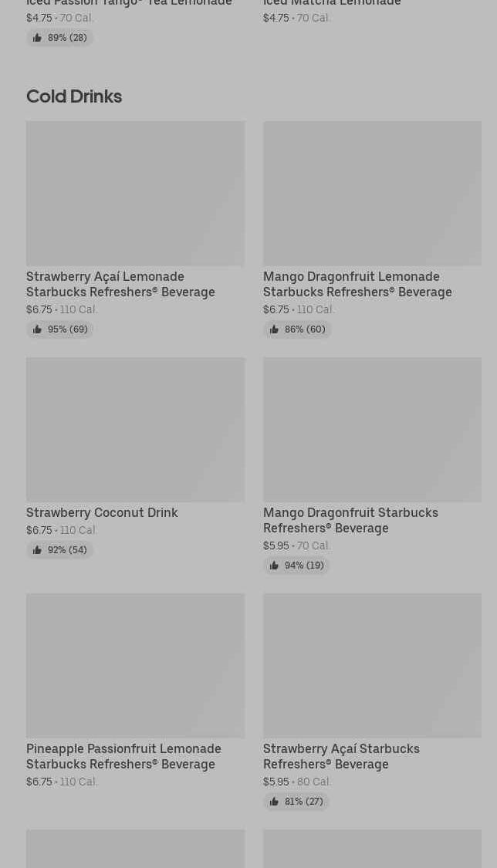Select the Strawberry Coconut Drink title
The width and height of the screenshot is (497, 868).
pyautogui.click(x=102, y=512)
